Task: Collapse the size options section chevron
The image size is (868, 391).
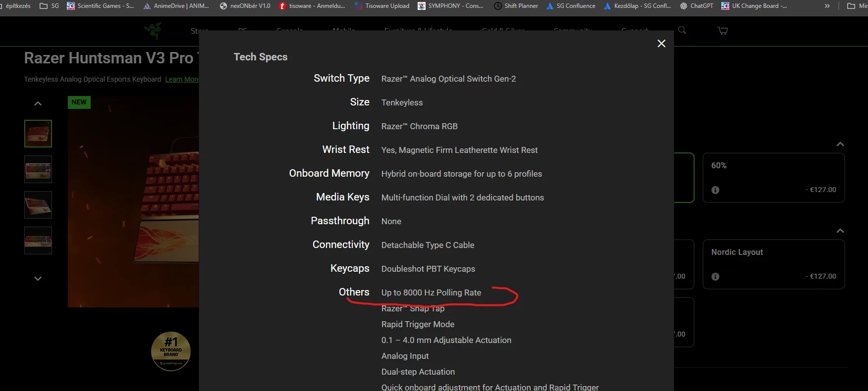Action: pyautogui.click(x=840, y=144)
